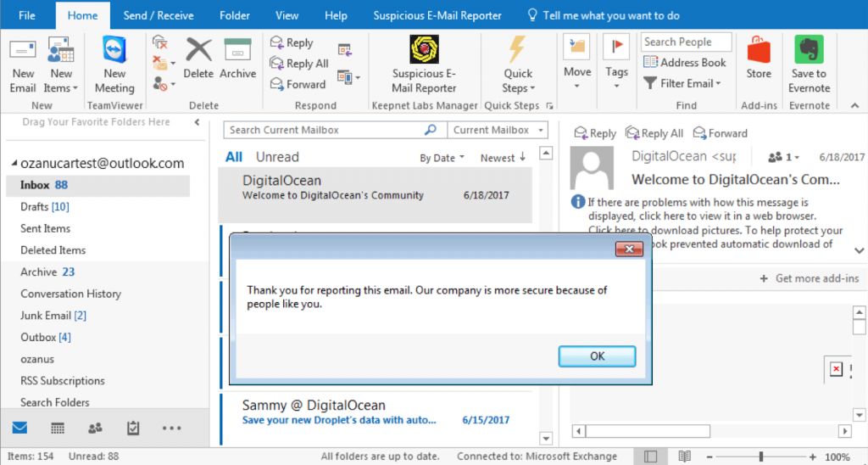Click Reply in the ribbon
868x465 pixels.
[x=292, y=42]
